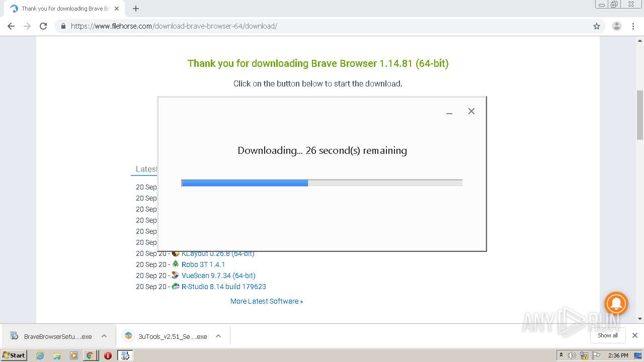Screen dimensions: 644x362
Task: Open Robo 3T 1.4.1 link
Action: tap(203, 264)
